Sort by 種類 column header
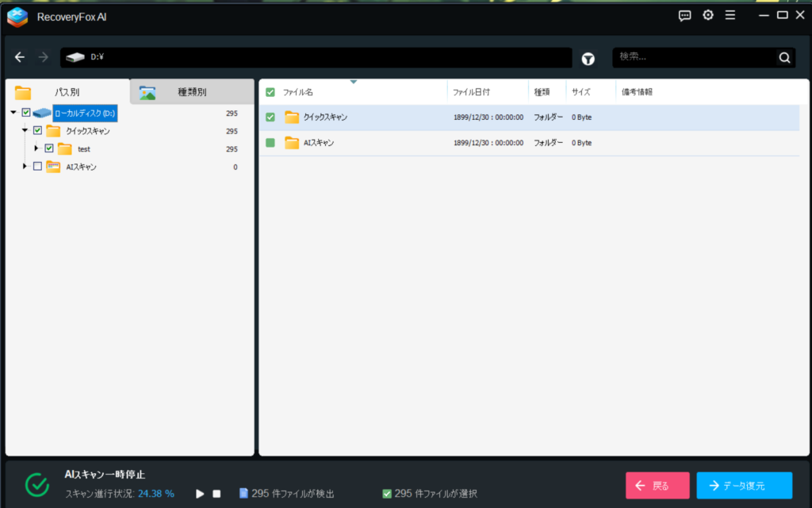The image size is (812, 508). [542, 92]
